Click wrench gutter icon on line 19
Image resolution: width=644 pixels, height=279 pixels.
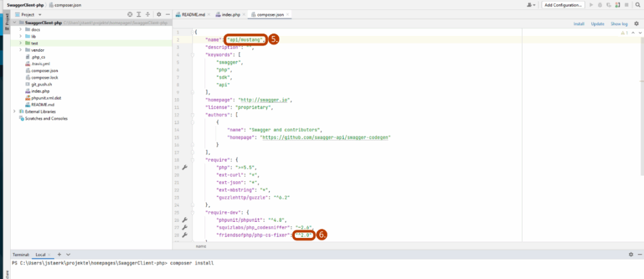pyautogui.click(x=184, y=168)
